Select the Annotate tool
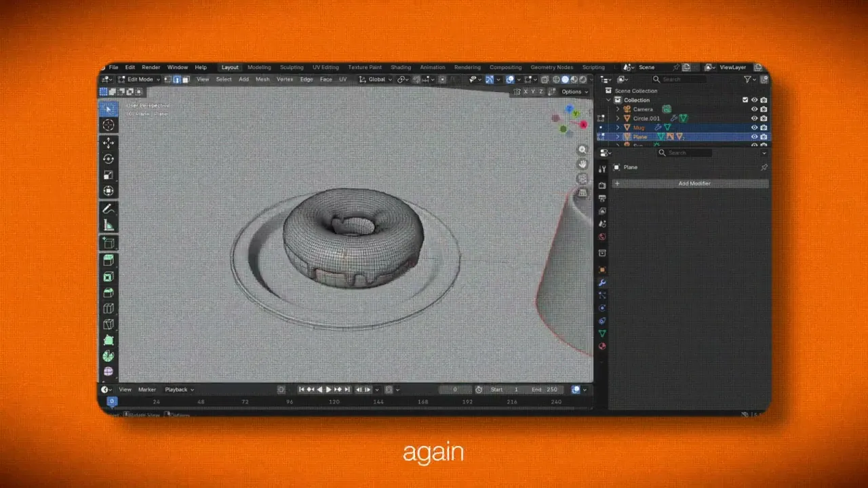The image size is (868, 488). coord(108,209)
